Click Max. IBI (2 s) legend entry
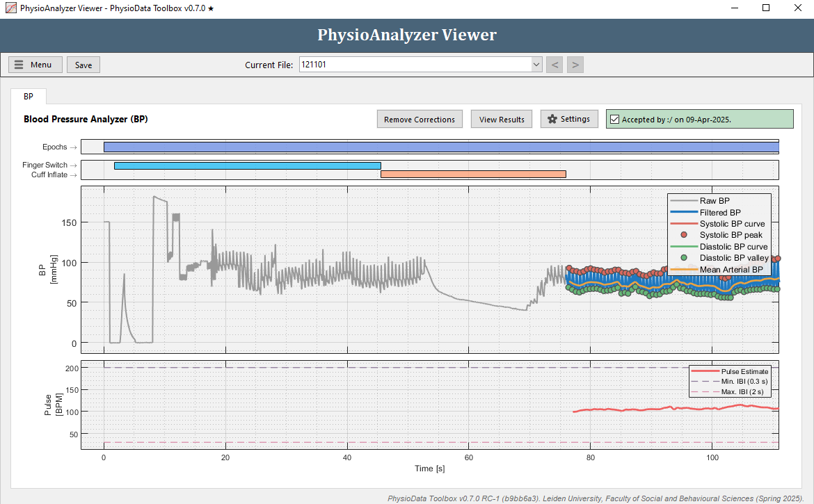Viewport: 814px width, 504px height. click(x=742, y=392)
